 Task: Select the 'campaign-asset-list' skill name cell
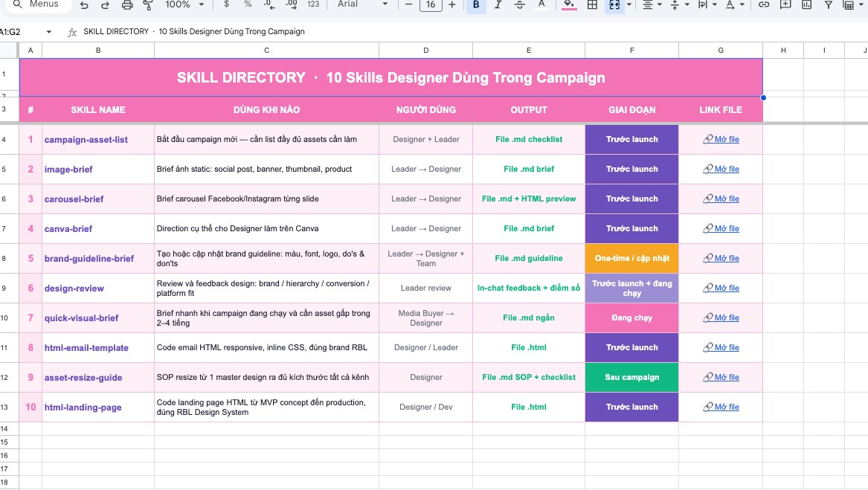[x=98, y=140]
